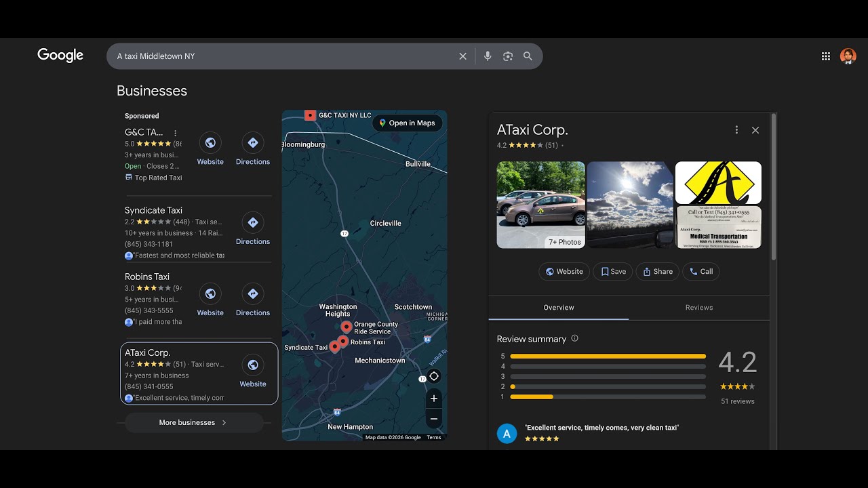This screenshot has height=488, width=868.
Task: Expand More businesses
Action: pos(194,422)
